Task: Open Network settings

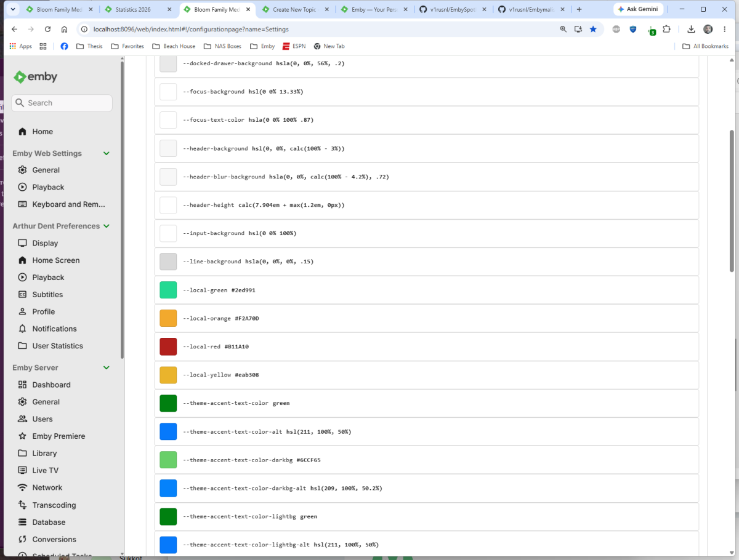Action: tap(47, 487)
